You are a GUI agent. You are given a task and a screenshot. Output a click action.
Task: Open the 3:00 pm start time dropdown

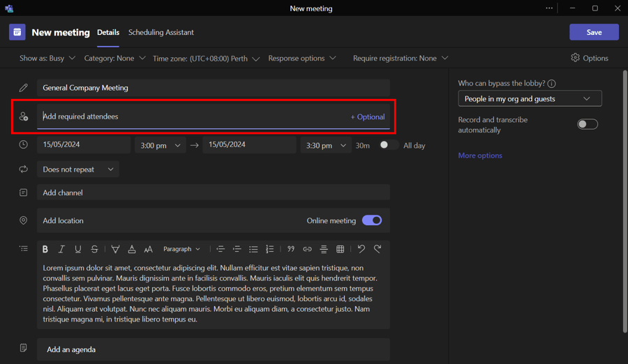click(160, 145)
